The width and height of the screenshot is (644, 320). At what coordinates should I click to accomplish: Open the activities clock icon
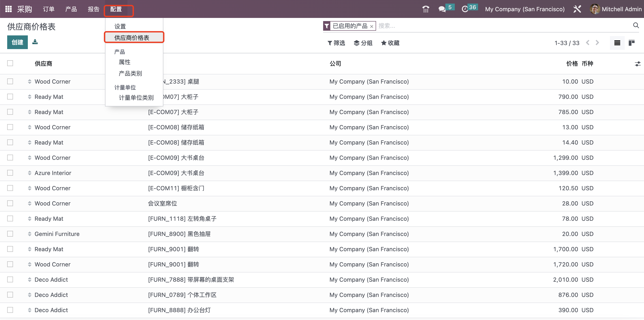(x=464, y=9)
